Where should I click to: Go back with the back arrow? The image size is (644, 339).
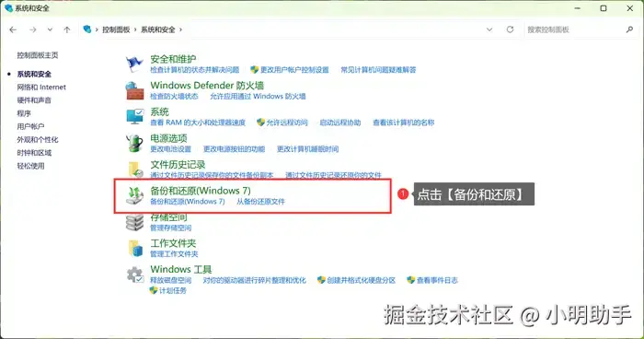pyautogui.click(x=13, y=29)
